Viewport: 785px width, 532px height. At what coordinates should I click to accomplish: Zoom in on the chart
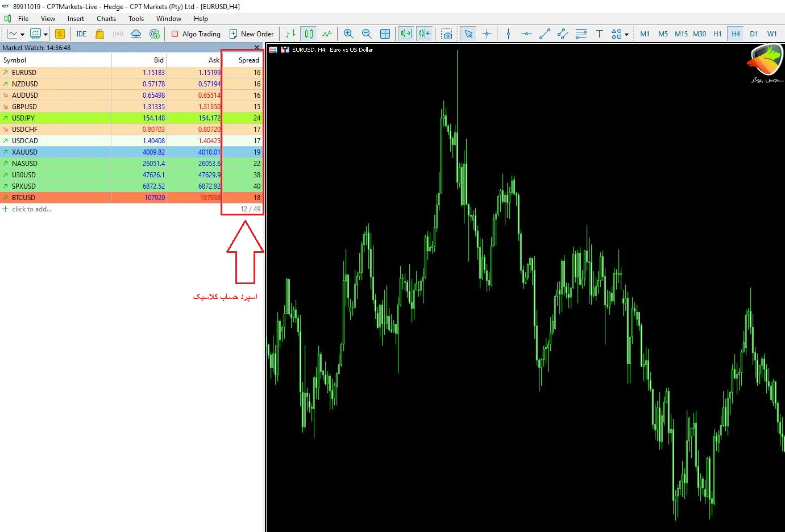point(348,34)
